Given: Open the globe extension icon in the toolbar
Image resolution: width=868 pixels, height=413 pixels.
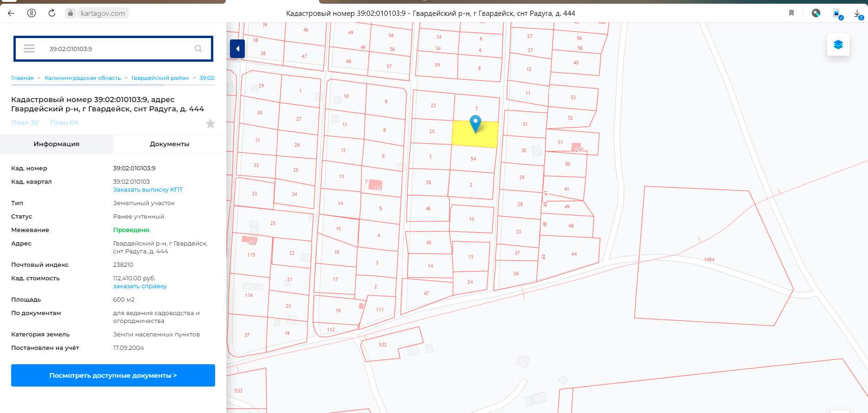Looking at the screenshot, I should click(816, 13).
